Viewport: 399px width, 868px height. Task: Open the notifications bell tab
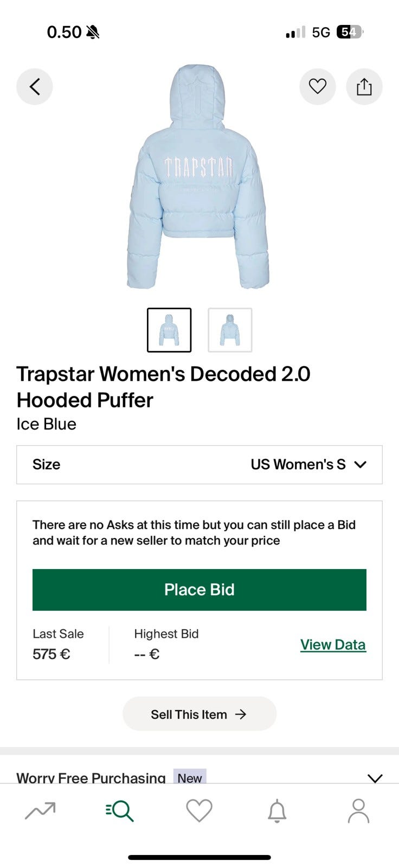(x=277, y=811)
